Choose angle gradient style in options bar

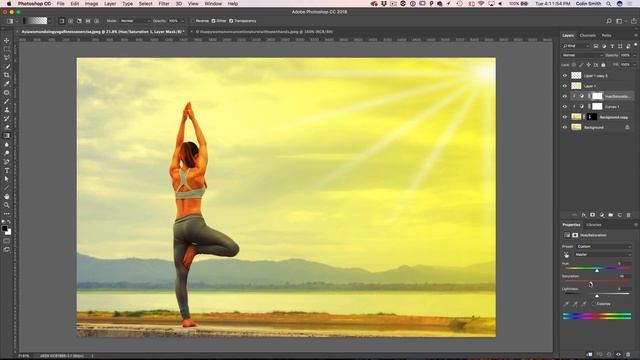(79, 21)
